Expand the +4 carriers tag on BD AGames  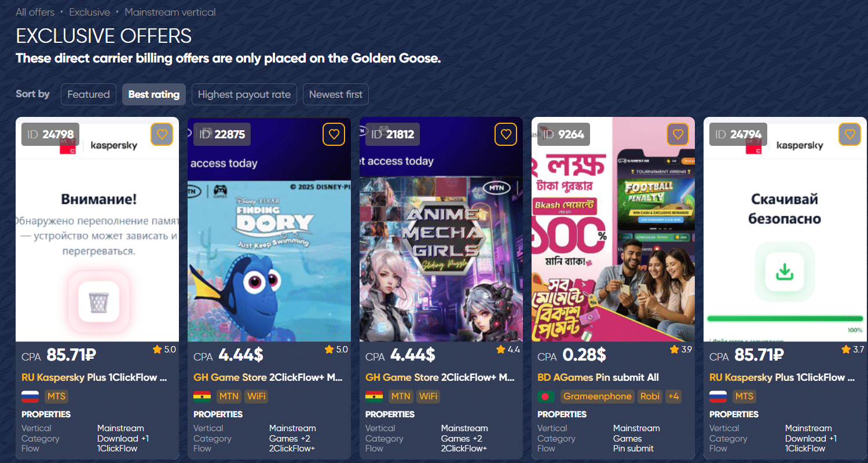coord(673,396)
